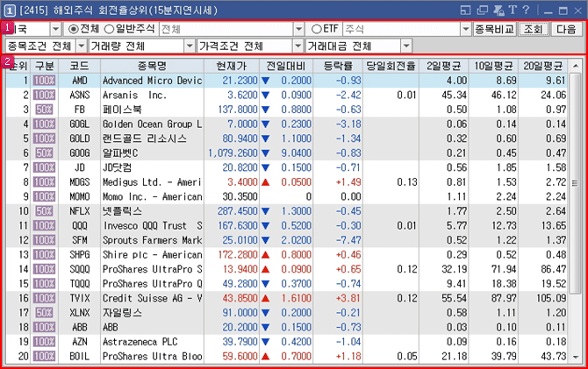Select the 알파벳C stock name

(x=120, y=153)
